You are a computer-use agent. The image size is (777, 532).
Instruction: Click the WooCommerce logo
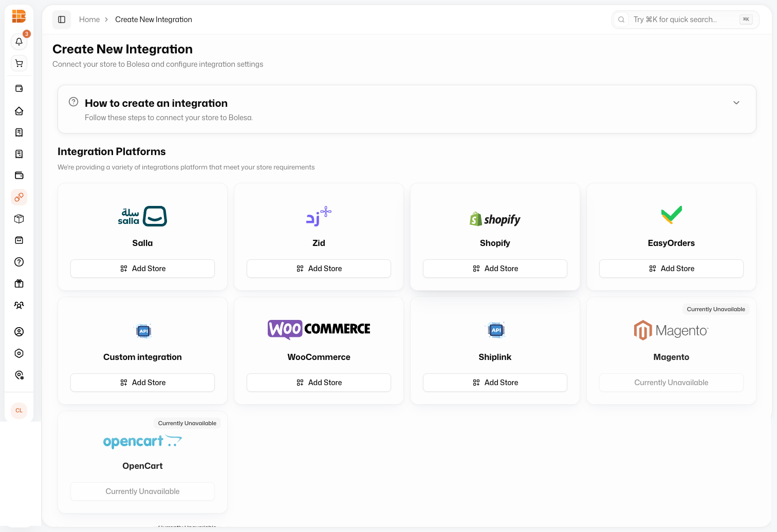pos(319,329)
